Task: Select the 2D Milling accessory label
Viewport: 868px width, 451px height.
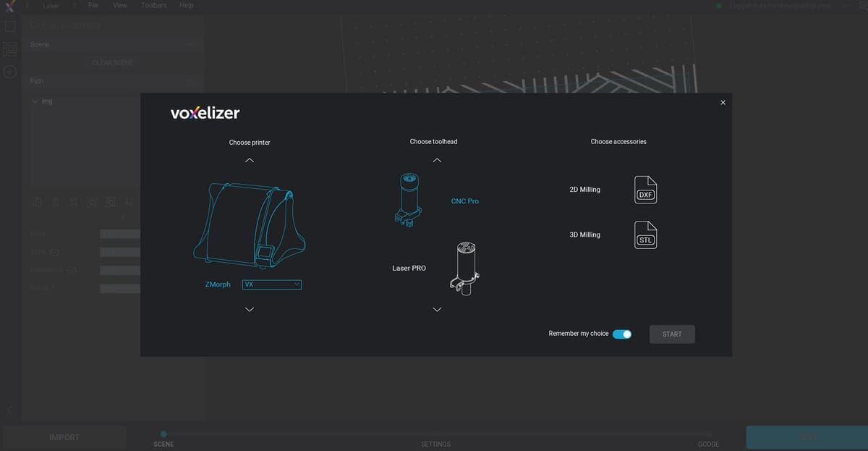Action: [585, 190]
